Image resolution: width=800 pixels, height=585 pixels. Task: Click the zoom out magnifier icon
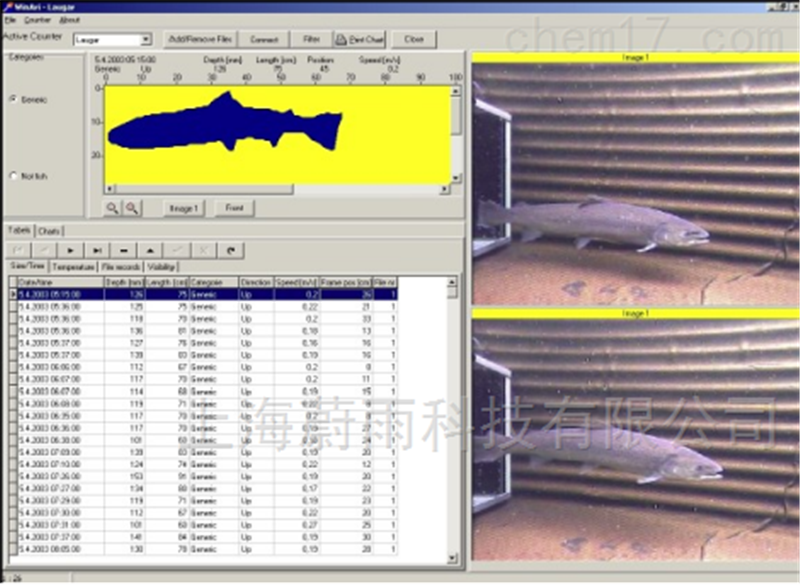[x=132, y=208]
